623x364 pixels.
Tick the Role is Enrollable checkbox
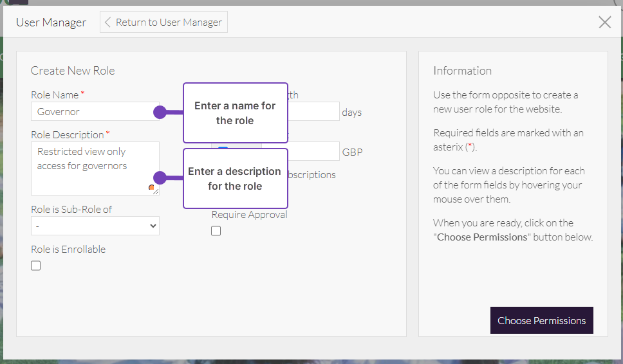pyautogui.click(x=36, y=266)
